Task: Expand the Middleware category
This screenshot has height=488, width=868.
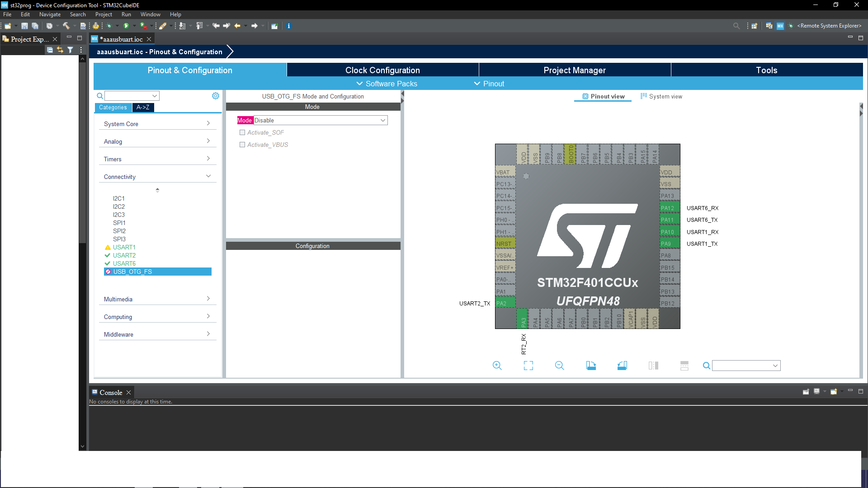Action: 157,334
